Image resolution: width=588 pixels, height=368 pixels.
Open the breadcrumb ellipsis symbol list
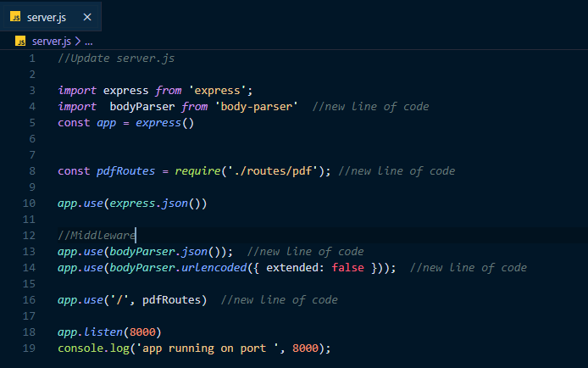(88, 42)
